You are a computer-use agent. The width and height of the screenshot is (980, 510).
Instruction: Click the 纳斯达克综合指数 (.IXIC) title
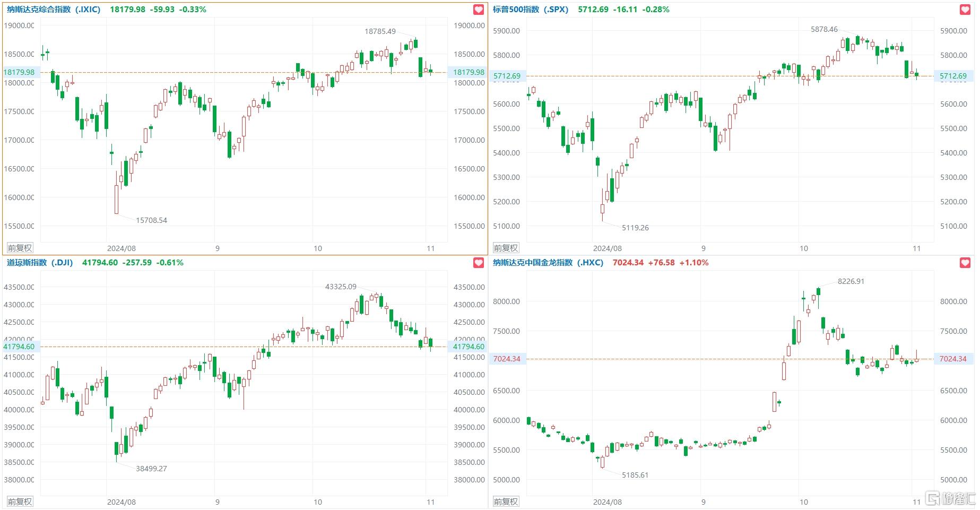click(x=54, y=10)
